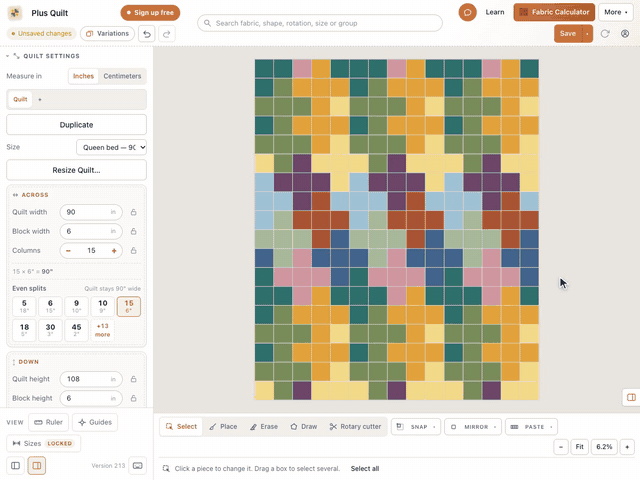Redo the last change

[167, 34]
